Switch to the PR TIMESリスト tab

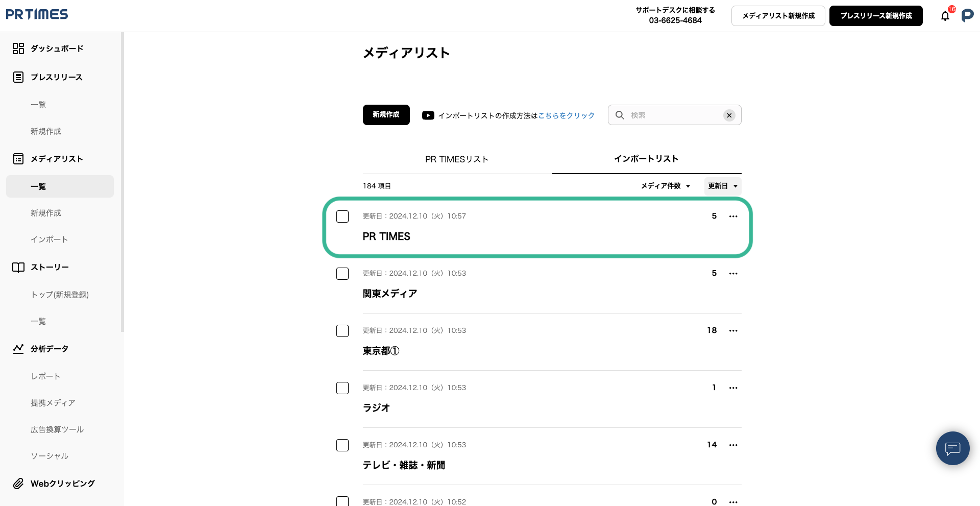457,159
